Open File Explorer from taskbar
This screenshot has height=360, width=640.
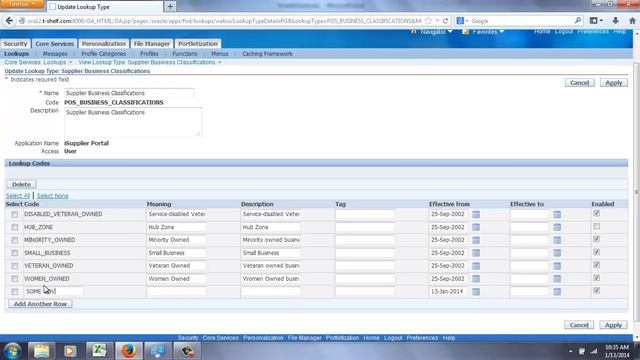tap(41, 351)
